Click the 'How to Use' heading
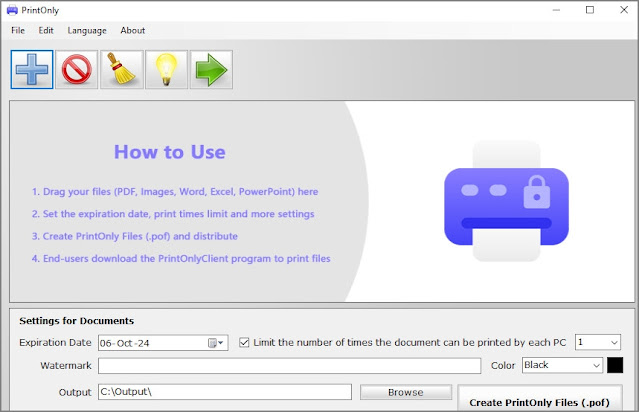The height and width of the screenshot is (412, 639). click(x=170, y=152)
